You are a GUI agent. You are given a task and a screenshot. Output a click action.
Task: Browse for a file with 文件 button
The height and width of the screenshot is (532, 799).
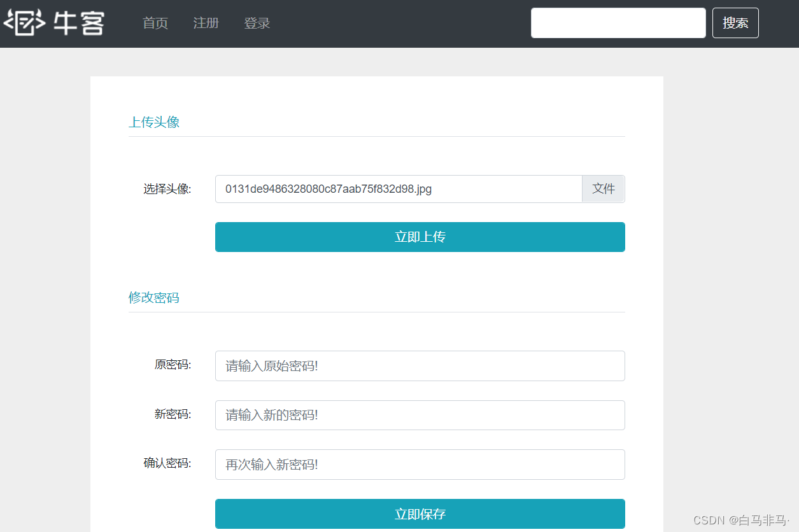click(603, 189)
